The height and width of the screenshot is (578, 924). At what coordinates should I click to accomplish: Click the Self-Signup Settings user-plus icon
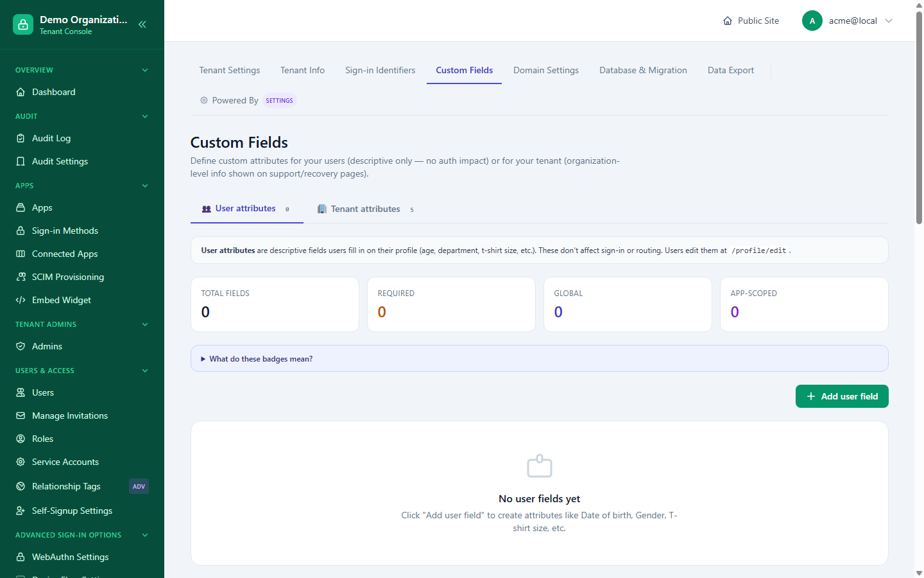(x=21, y=511)
